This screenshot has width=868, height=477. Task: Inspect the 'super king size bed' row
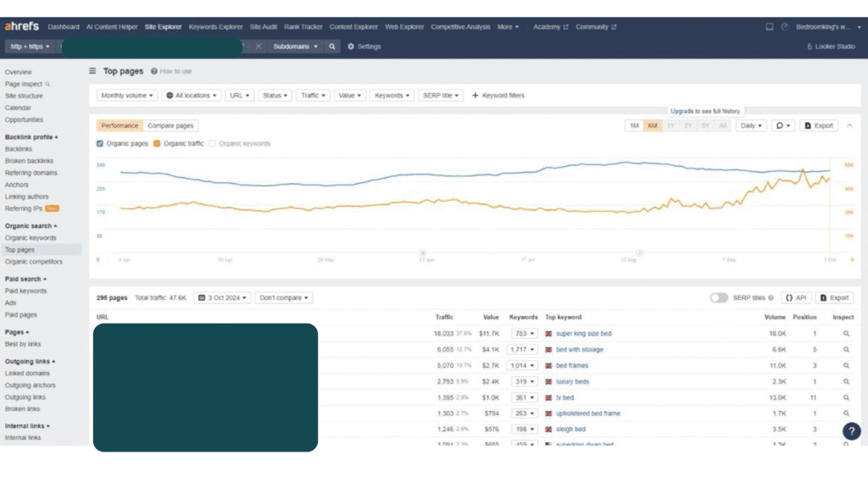tap(845, 334)
